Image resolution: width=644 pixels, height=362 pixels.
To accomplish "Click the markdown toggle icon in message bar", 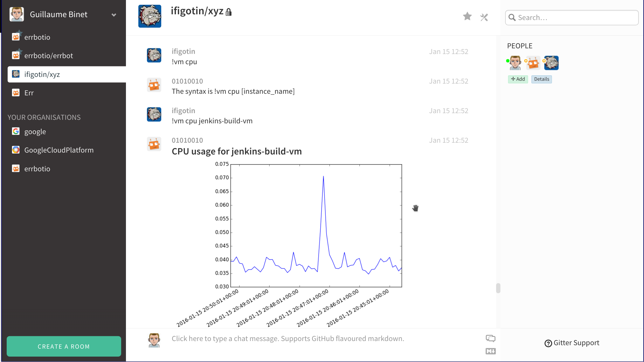I will click(x=490, y=351).
